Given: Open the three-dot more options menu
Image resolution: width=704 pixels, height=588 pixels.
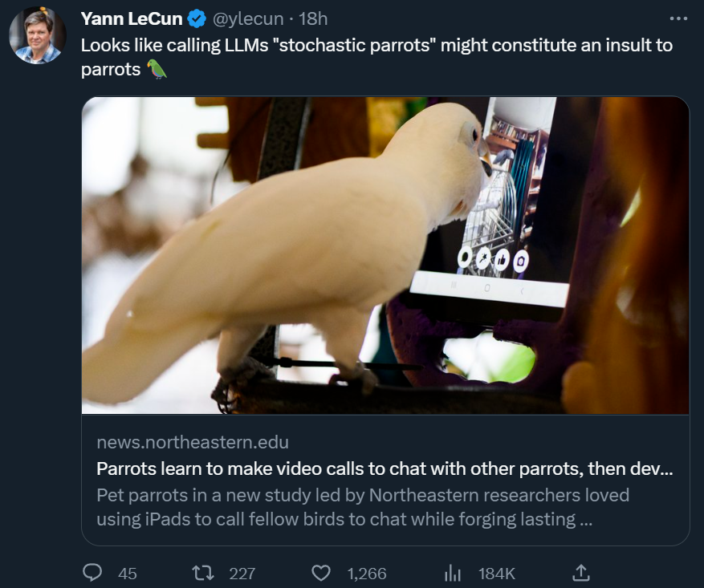Looking at the screenshot, I should coord(678,18).
